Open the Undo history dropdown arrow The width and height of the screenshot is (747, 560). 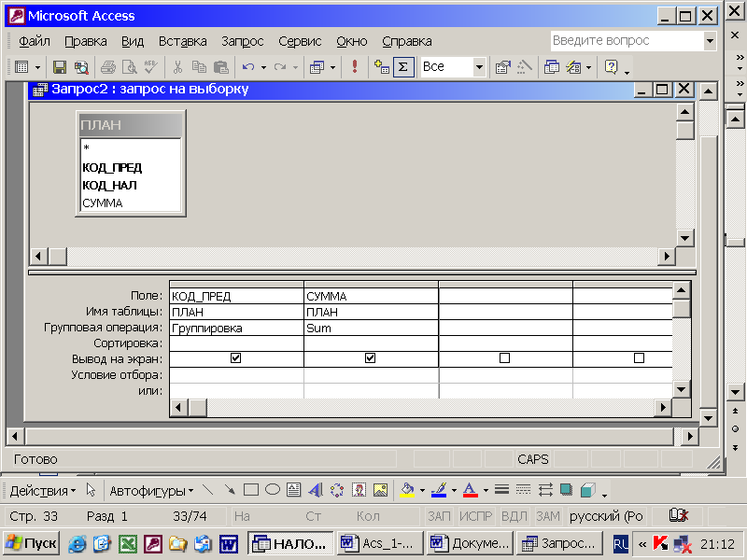click(x=263, y=67)
